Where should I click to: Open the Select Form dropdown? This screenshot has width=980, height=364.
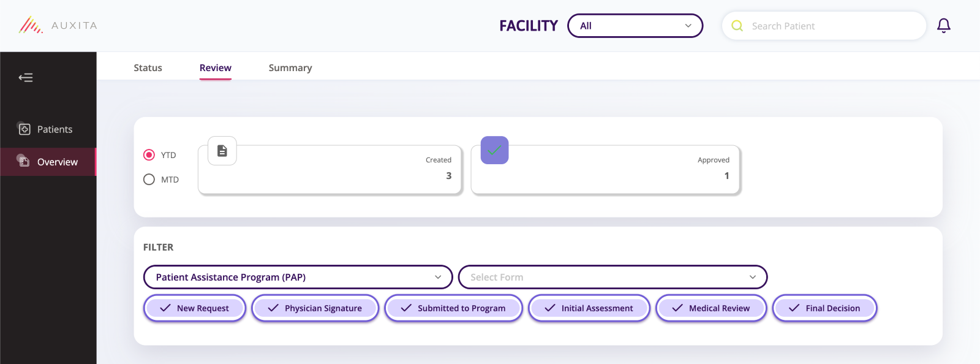point(612,277)
